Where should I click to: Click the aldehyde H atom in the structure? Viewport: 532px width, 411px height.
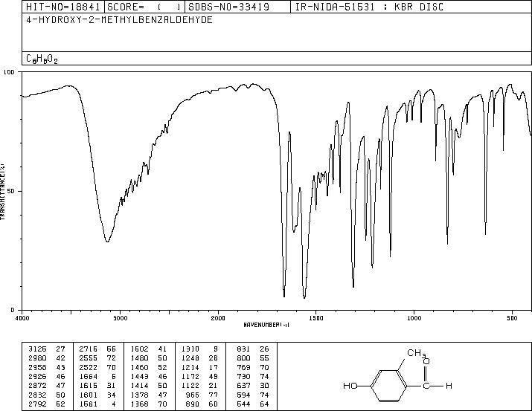449,386
